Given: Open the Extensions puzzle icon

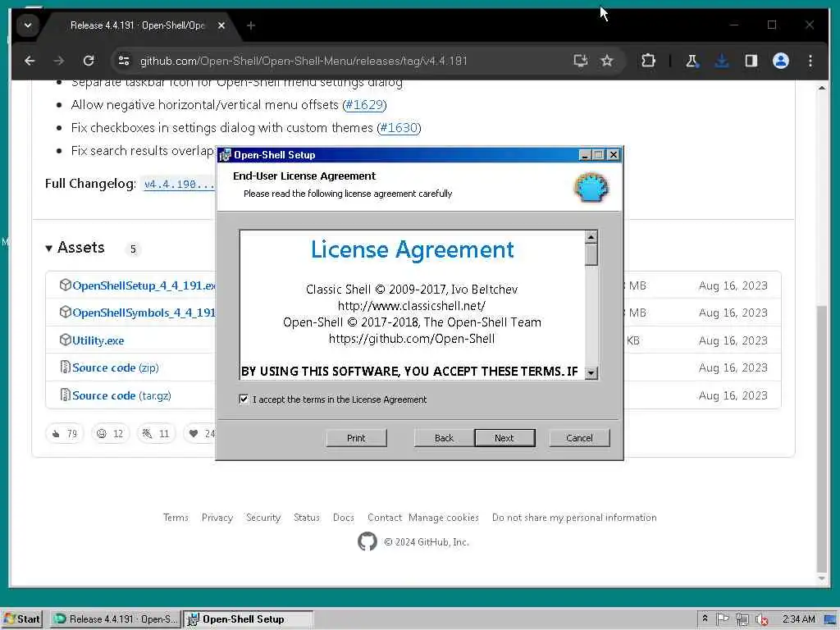Looking at the screenshot, I should point(648,61).
